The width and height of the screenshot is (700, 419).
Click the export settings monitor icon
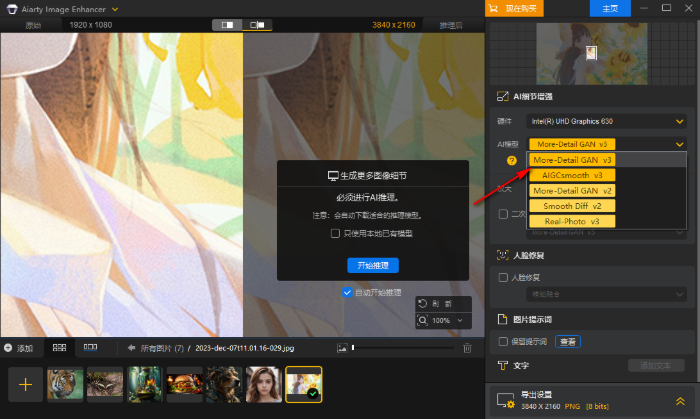(x=506, y=400)
